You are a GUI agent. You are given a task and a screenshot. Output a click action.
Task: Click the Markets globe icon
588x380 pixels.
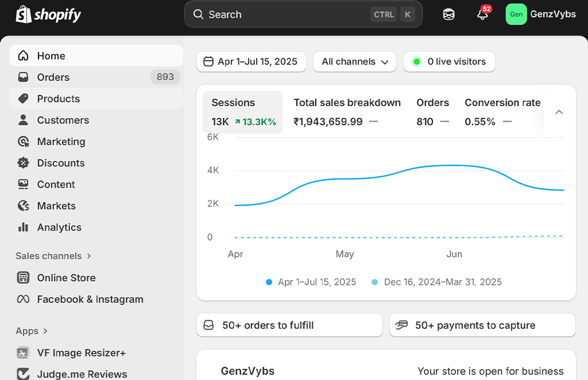[23, 206]
